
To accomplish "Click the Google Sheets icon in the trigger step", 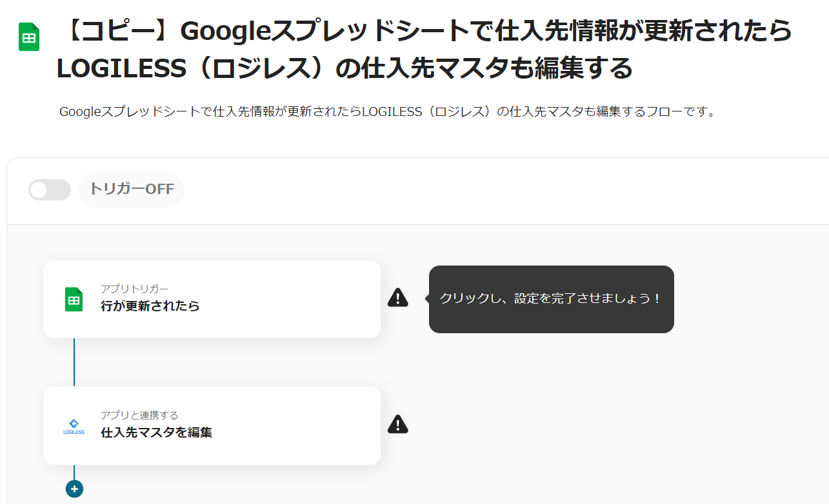I will point(74,300).
